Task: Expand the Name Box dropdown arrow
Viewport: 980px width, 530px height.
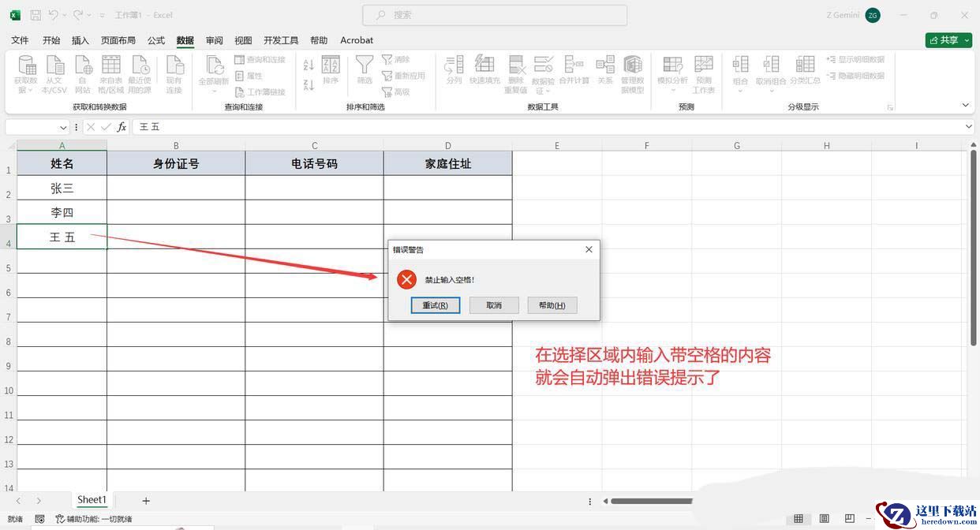Action: pos(63,127)
